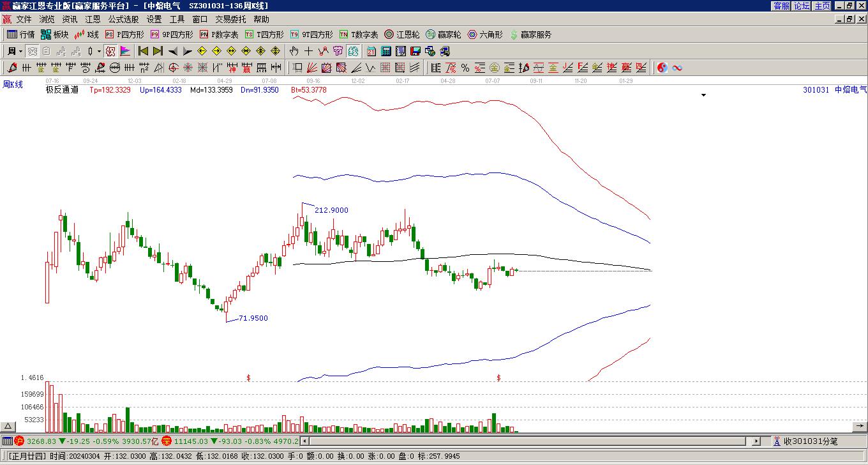Switch to the K线 candlestick chart
This screenshot has height=465, width=868.
(87, 34)
